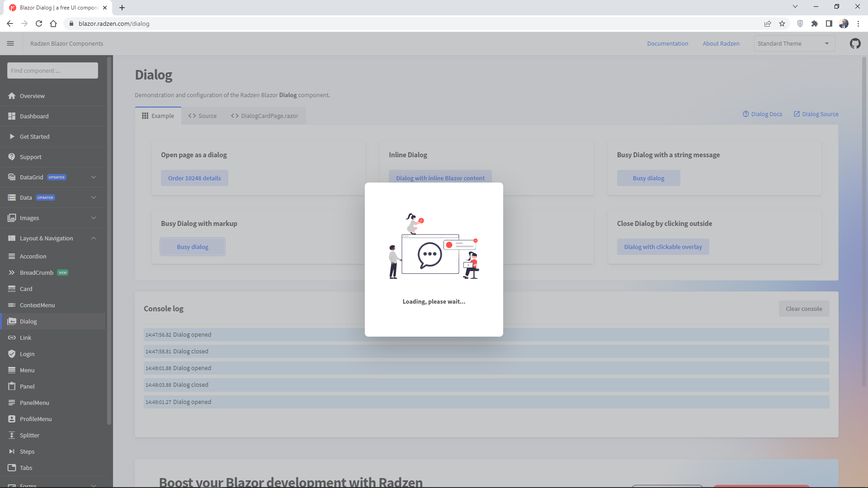Screen dimensions: 868x488
Task: Go back to previous page
Action: (x=10, y=23)
